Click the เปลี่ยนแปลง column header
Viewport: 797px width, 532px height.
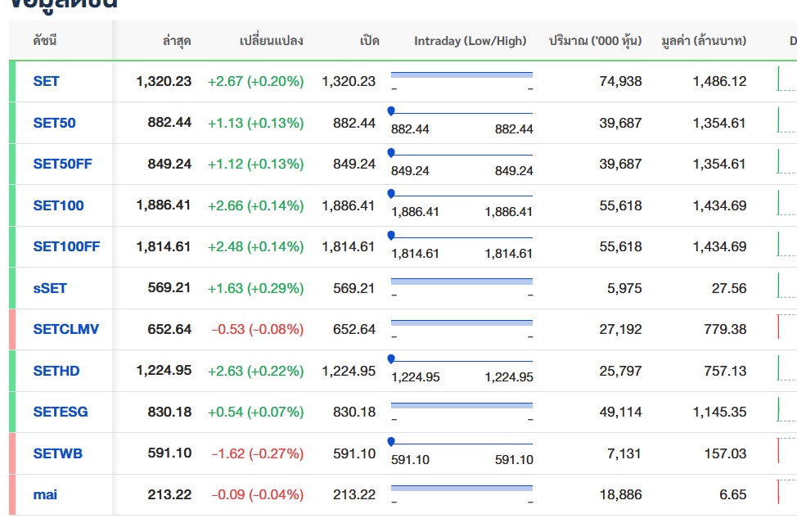click(x=271, y=40)
